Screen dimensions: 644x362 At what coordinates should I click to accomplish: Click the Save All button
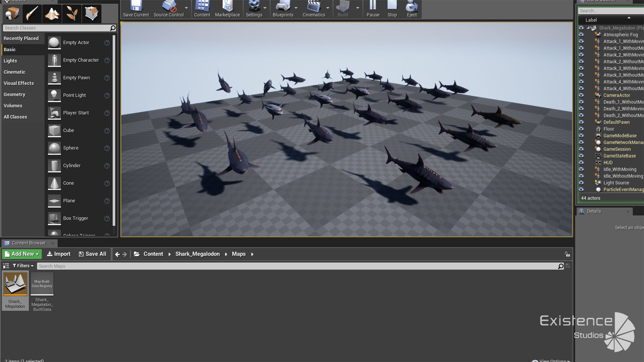pyautogui.click(x=93, y=254)
